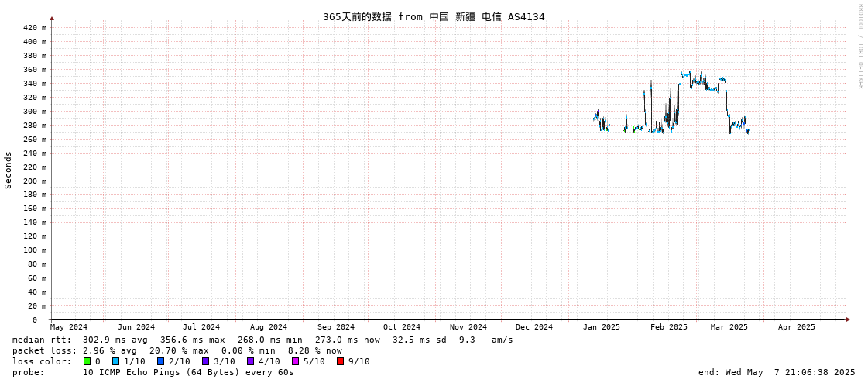The width and height of the screenshot is (868, 383).
Task: Click the 'Jun 2024' x-axis label
Action: [x=136, y=327]
